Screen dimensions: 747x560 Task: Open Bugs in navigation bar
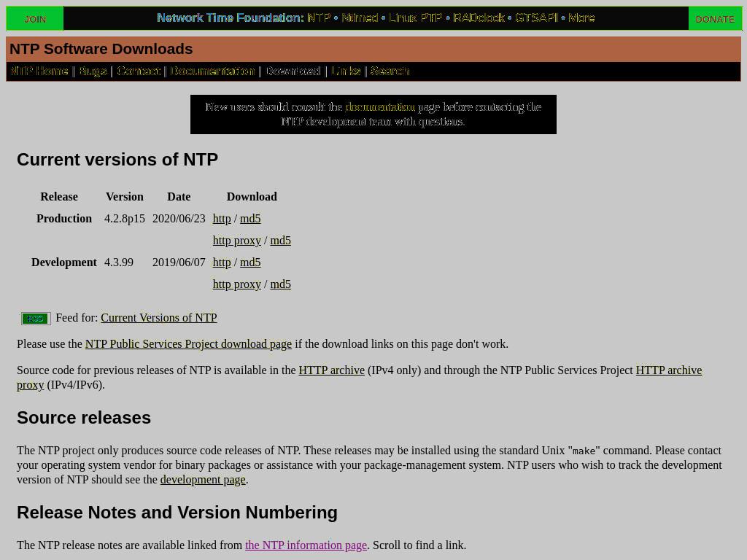(x=93, y=71)
